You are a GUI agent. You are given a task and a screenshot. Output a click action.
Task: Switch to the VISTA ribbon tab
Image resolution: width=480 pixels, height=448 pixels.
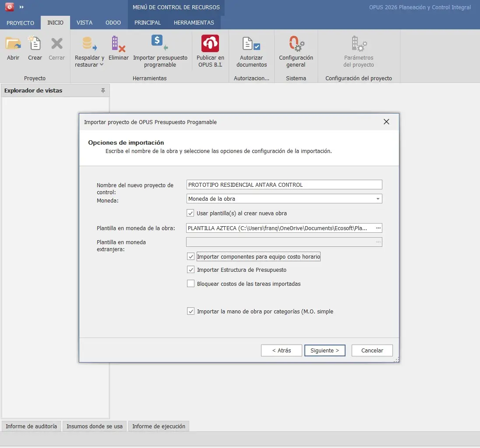tap(84, 23)
